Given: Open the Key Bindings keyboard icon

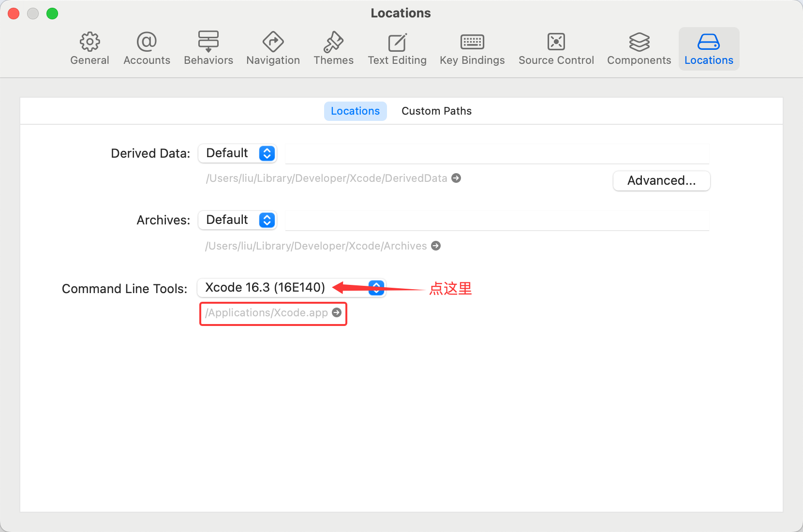Looking at the screenshot, I should (x=472, y=42).
